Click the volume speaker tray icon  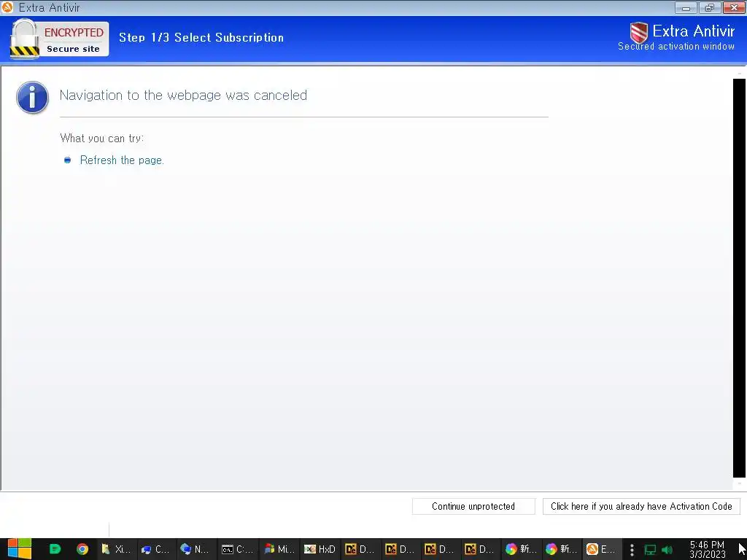(x=667, y=550)
